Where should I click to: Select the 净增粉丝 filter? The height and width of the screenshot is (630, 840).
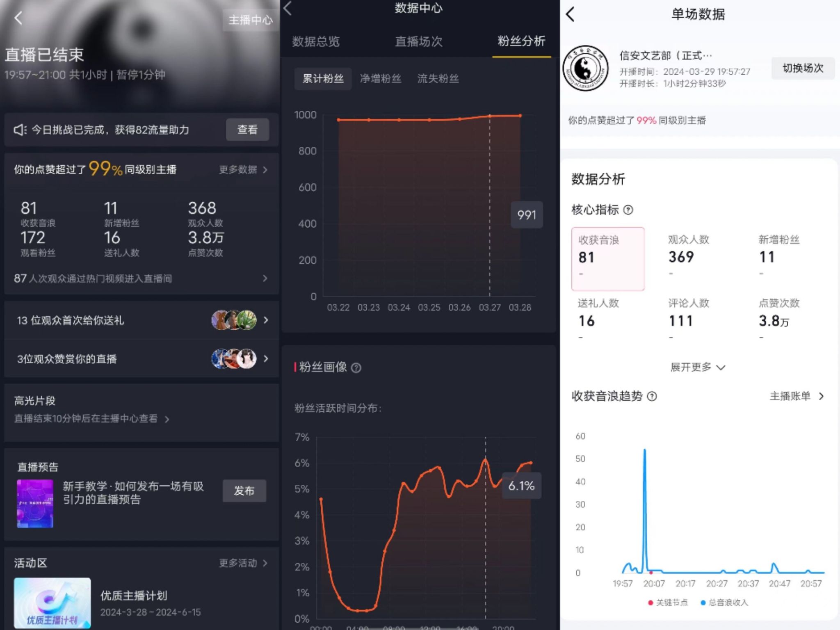380,79
